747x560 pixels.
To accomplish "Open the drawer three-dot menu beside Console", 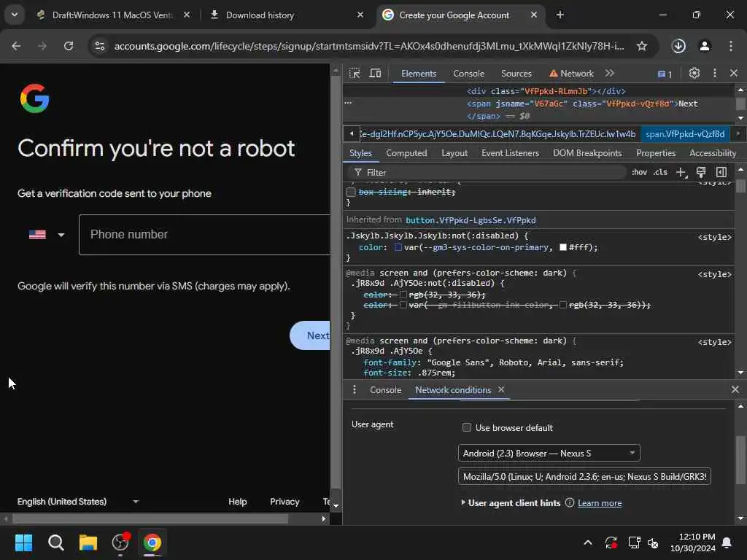I will [x=354, y=390].
